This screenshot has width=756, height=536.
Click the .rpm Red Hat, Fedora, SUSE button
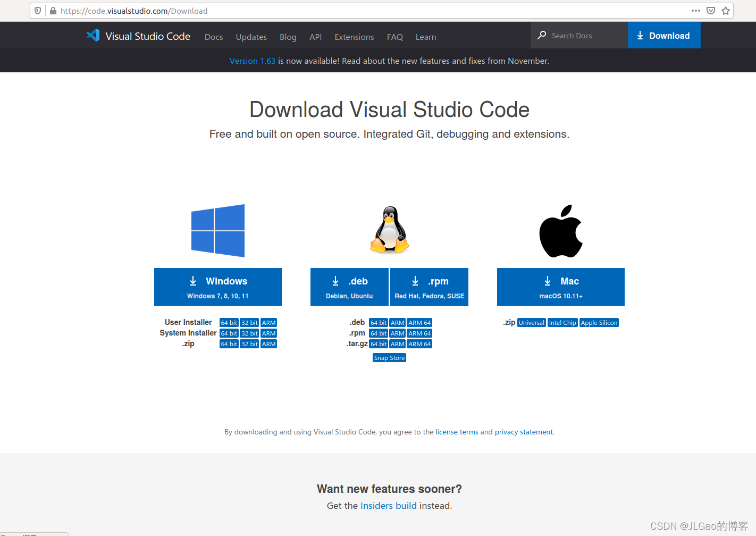click(430, 287)
